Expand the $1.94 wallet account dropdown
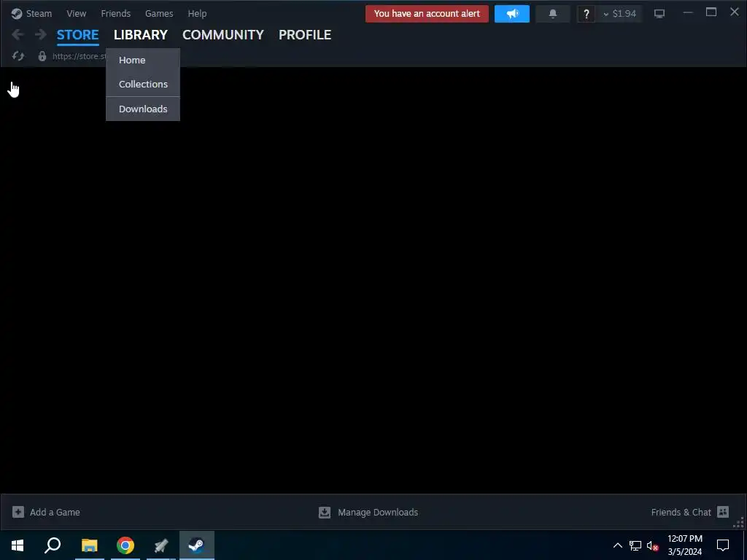747x560 pixels. coord(620,14)
